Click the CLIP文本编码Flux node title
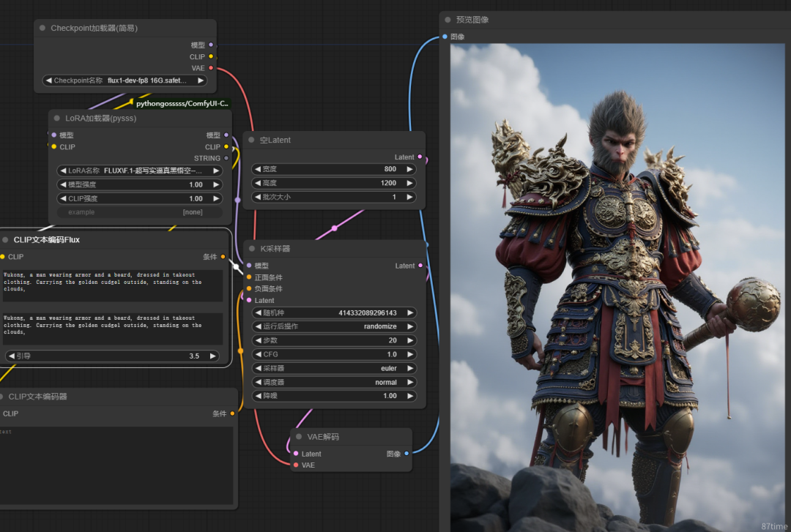This screenshot has width=791, height=532. coord(46,239)
